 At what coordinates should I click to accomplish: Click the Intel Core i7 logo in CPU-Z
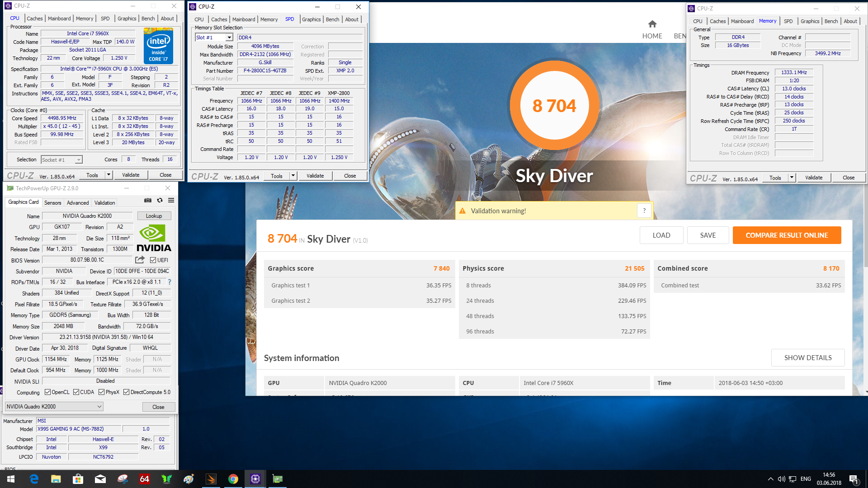point(158,45)
